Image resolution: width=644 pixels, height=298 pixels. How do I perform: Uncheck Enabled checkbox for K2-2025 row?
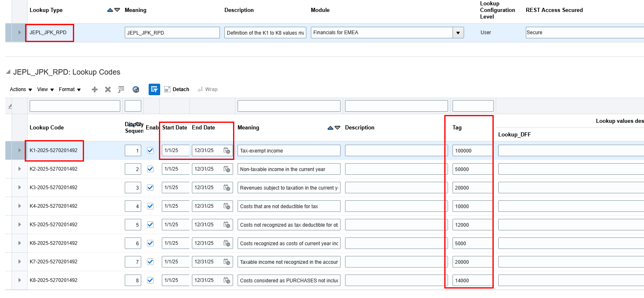150,169
